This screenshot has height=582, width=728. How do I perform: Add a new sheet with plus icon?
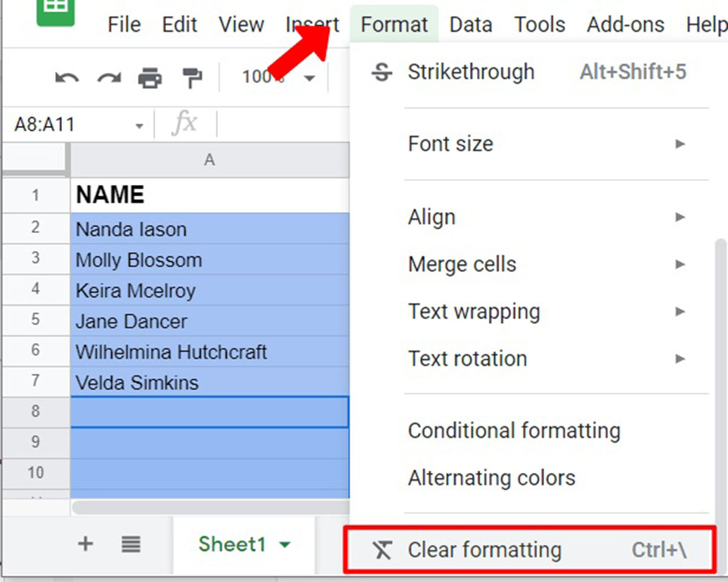(x=86, y=544)
